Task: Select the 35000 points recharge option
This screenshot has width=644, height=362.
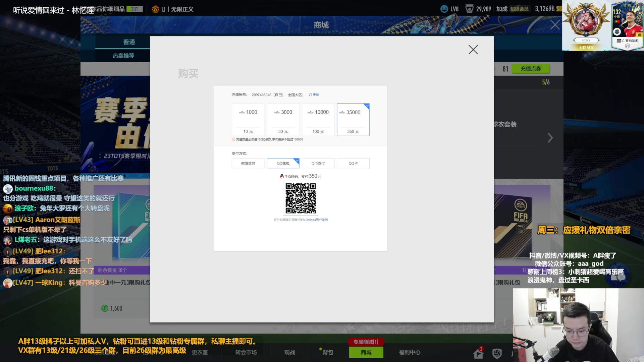Action: [353, 119]
